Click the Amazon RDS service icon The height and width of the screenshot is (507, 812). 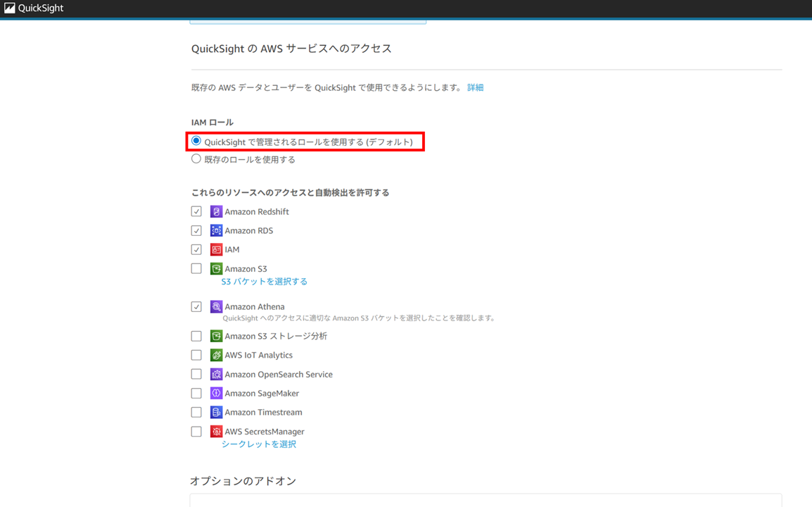point(216,231)
